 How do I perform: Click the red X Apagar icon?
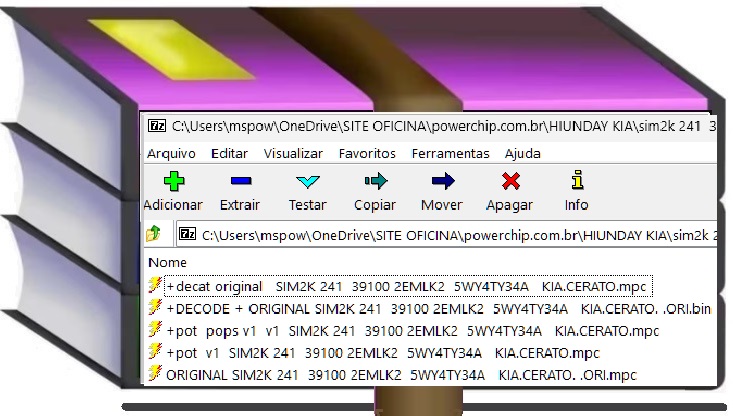click(x=510, y=182)
